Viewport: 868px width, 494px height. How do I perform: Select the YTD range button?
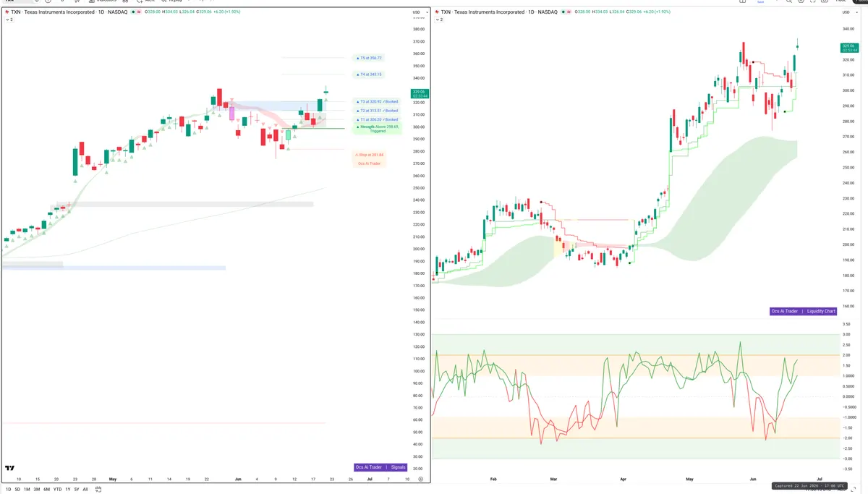[x=57, y=489]
